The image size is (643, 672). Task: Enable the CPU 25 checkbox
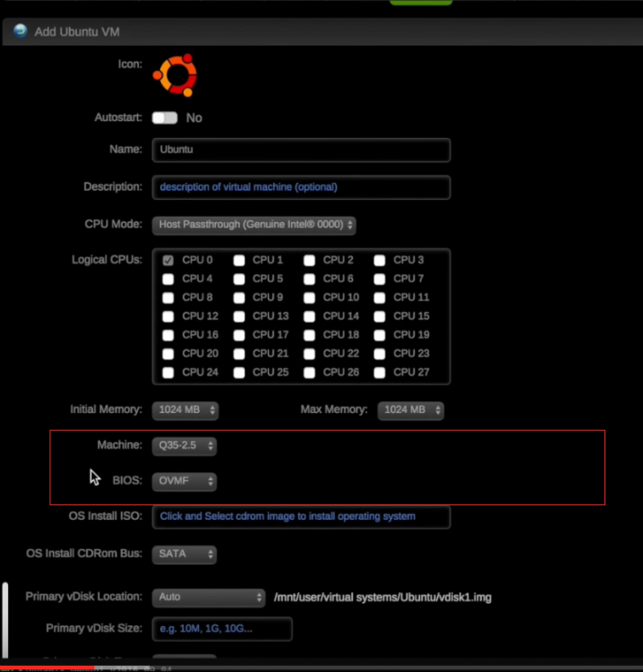pyautogui.click(x=239, y=373)
